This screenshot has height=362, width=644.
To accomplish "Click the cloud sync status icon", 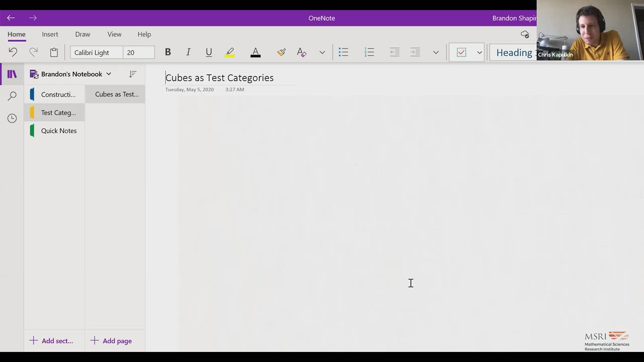I will click(525, 34).
